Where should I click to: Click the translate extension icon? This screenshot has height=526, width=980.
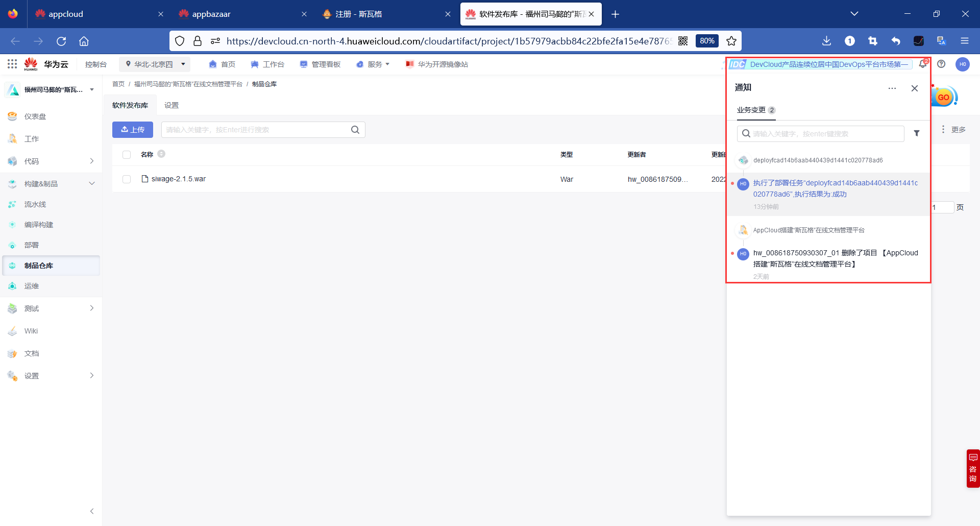tap(942, 41)
